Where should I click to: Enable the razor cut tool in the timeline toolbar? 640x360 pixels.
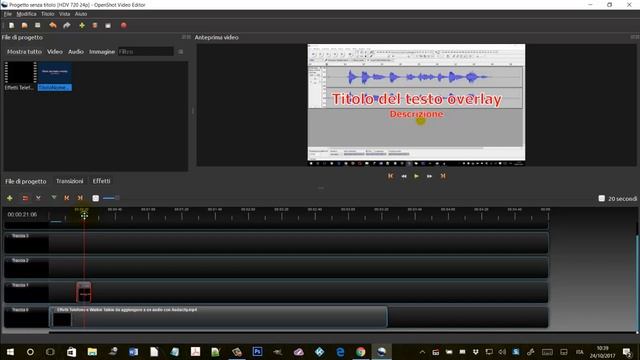coord(38,198)
